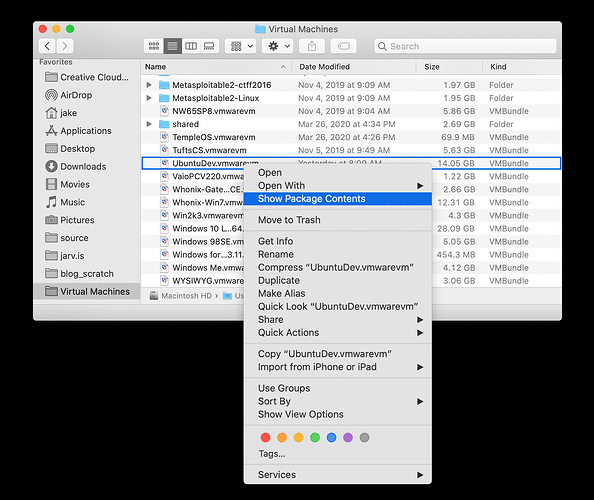Viewport: 594px width, 500px height.
Task: Open the group-by grid dropdown
Action: tap(241, 46)
